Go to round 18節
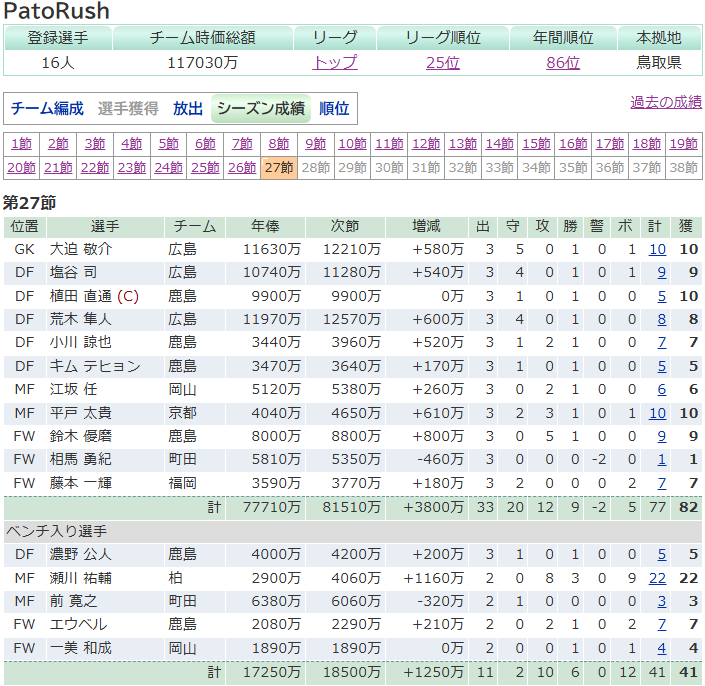This screenshot has width=705, height=686. [647, 144]
